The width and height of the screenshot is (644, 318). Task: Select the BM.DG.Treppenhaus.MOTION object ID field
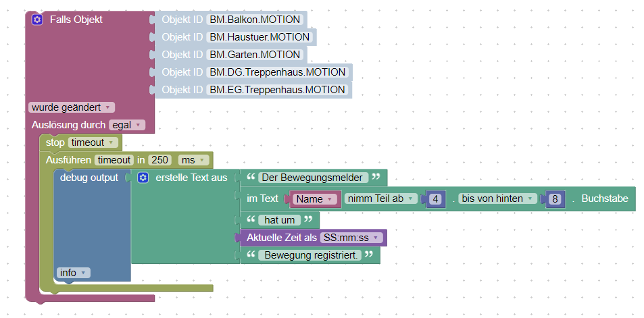point(277,72)
